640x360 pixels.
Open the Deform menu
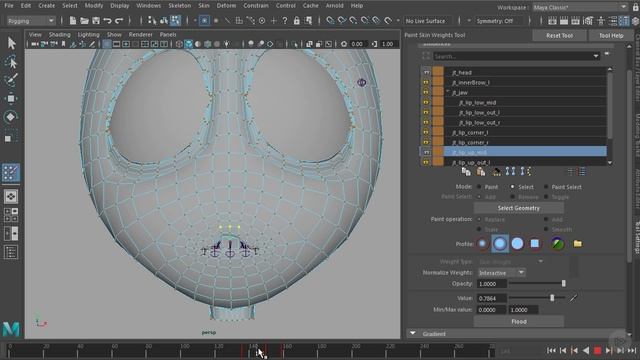[x=226, y=6]
